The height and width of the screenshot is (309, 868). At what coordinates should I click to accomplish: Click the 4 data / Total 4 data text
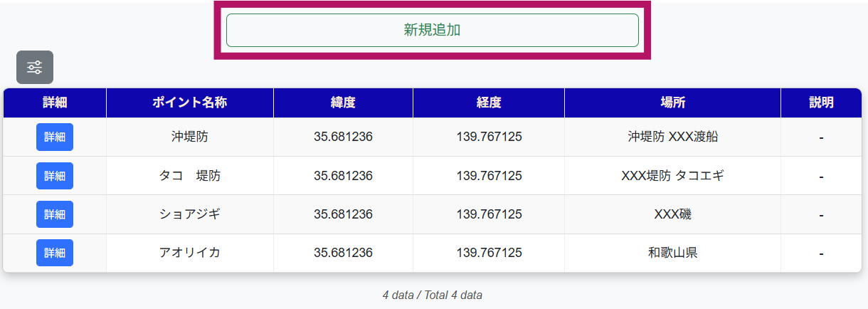(432, 295)
